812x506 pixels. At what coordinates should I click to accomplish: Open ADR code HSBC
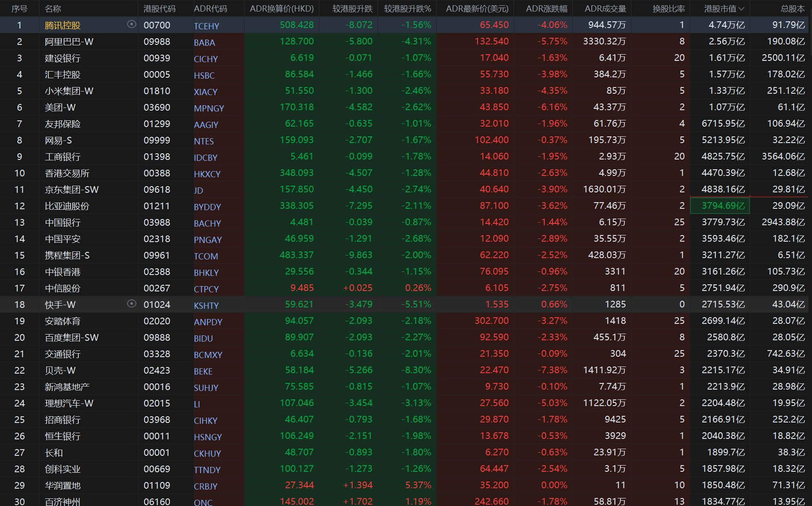click(x=204, y=76)
